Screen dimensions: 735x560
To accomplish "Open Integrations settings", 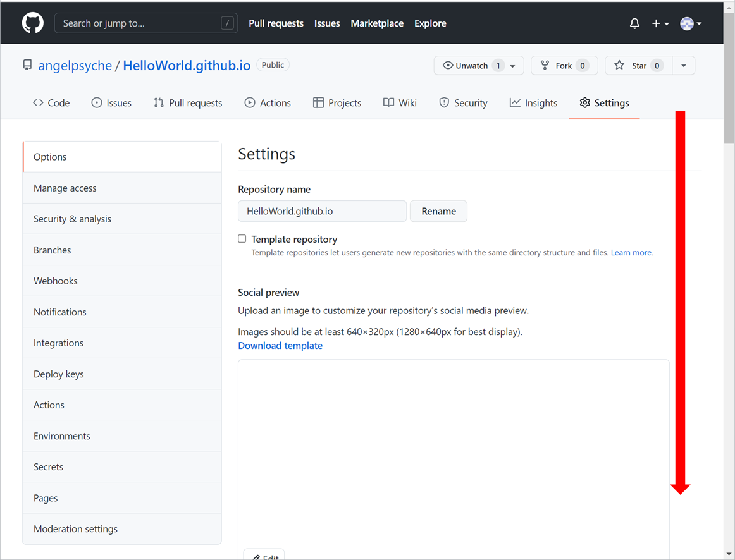I will point(122,343).
